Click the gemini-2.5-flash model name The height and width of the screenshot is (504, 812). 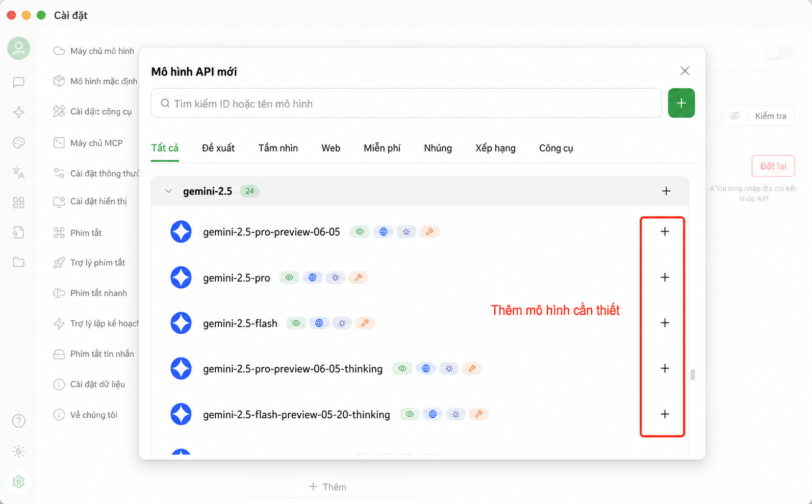point(240,323)
